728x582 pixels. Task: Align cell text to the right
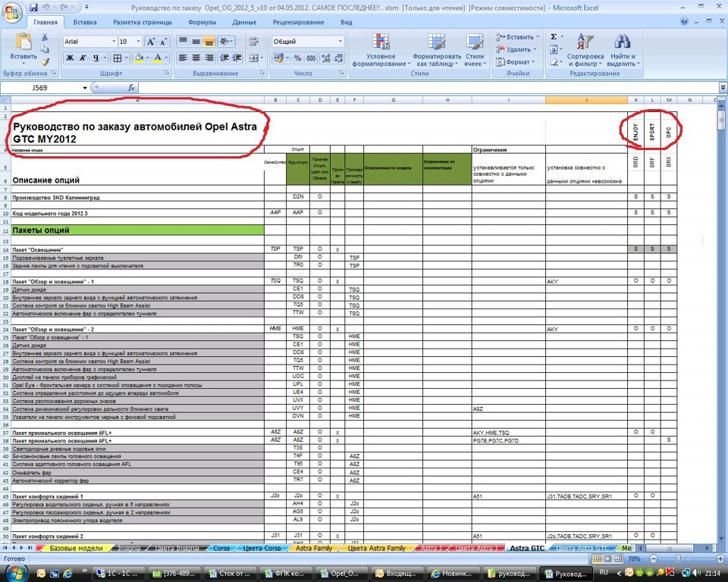(x=209, y=58)
